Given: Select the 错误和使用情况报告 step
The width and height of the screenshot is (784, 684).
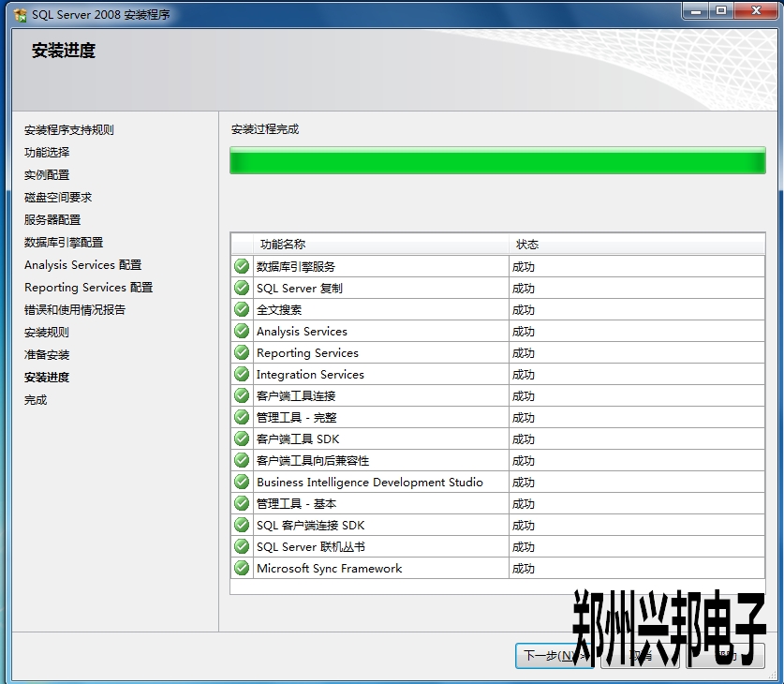Looking at the screenshot, I should pyautogui.click(x=75, y=310).
